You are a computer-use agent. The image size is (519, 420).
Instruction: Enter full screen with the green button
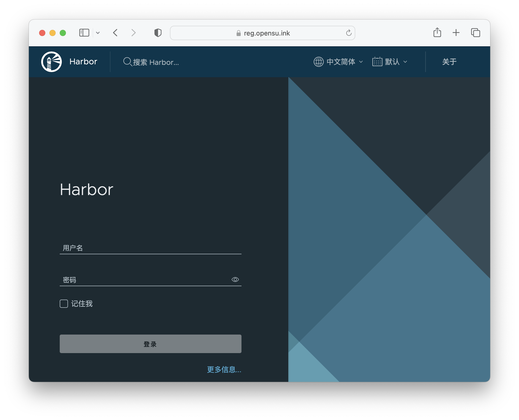point(63,33)
